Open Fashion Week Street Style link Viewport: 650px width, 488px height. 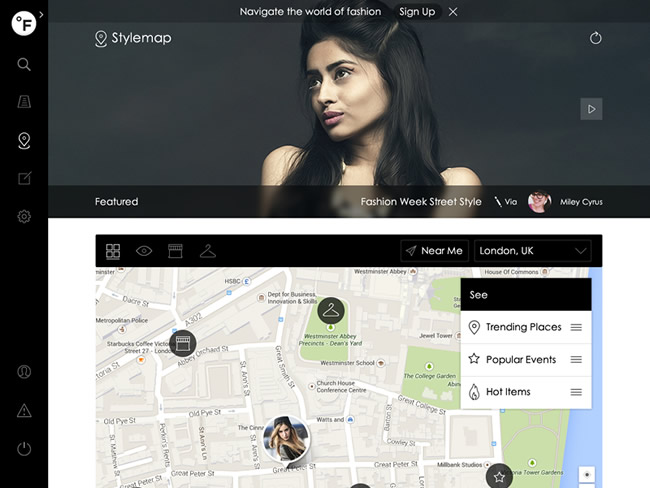[x=421, y=202]
